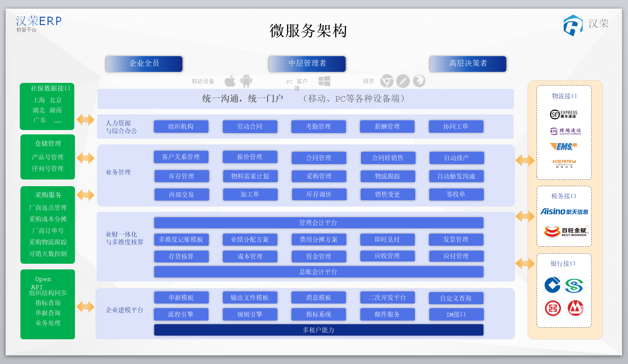
Task: Click the SF Express logo
Action: [x=564, y=114]
